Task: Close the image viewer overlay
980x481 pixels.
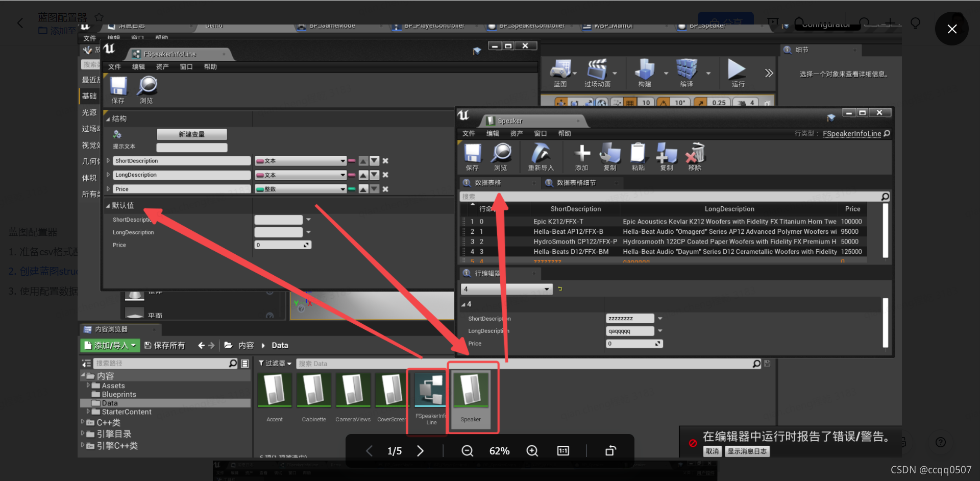Action: tap(952, 29)
